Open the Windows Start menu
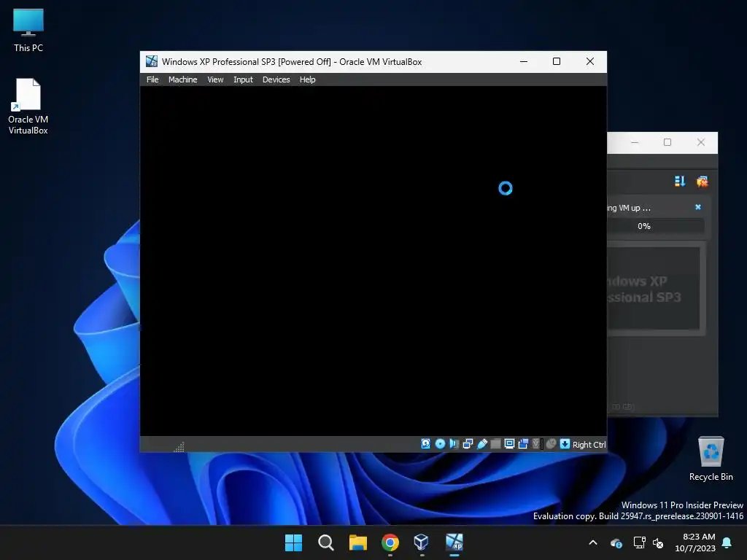The width and height of the screenshot is (747, 560). tap(293, 542)
